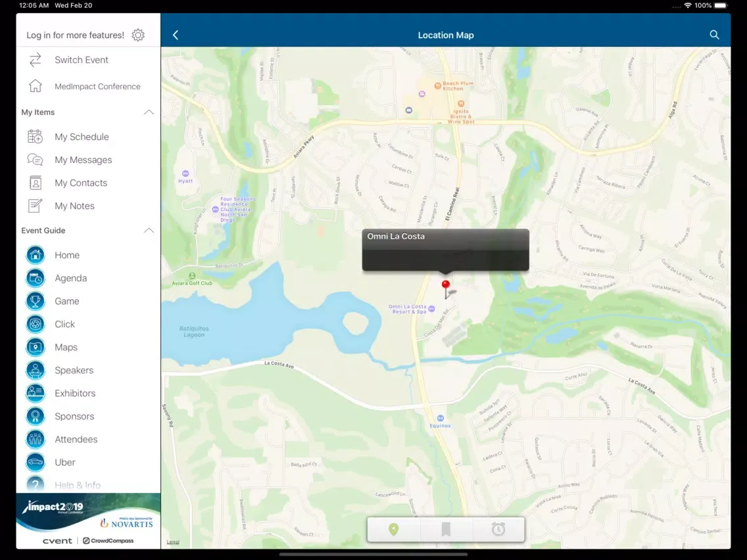Go back using the header chevron

[176, 35]
